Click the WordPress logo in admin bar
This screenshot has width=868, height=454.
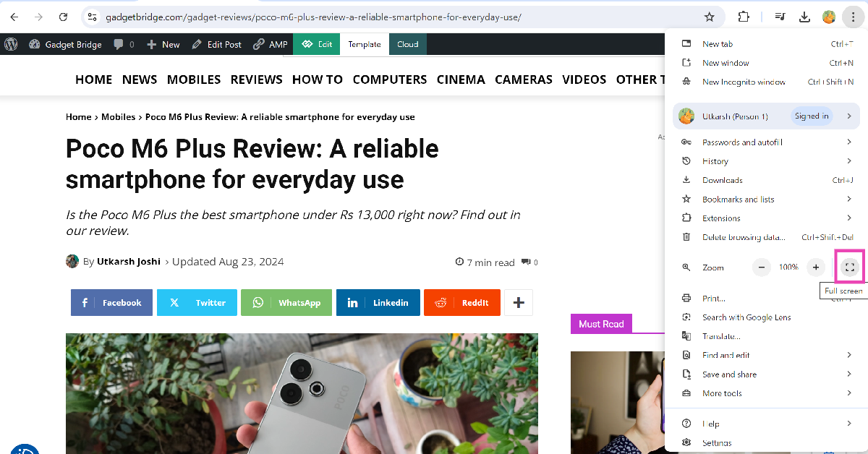click(x=11, y=44)
